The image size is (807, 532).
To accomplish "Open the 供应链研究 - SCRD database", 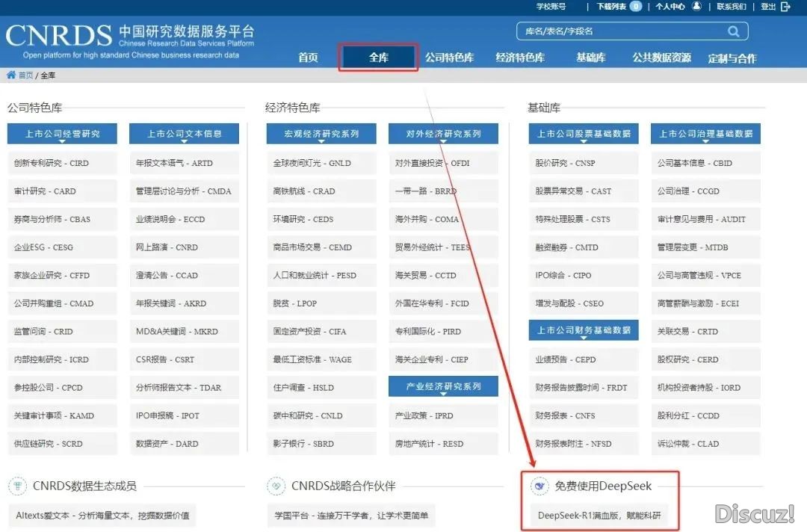I will 62,444.
